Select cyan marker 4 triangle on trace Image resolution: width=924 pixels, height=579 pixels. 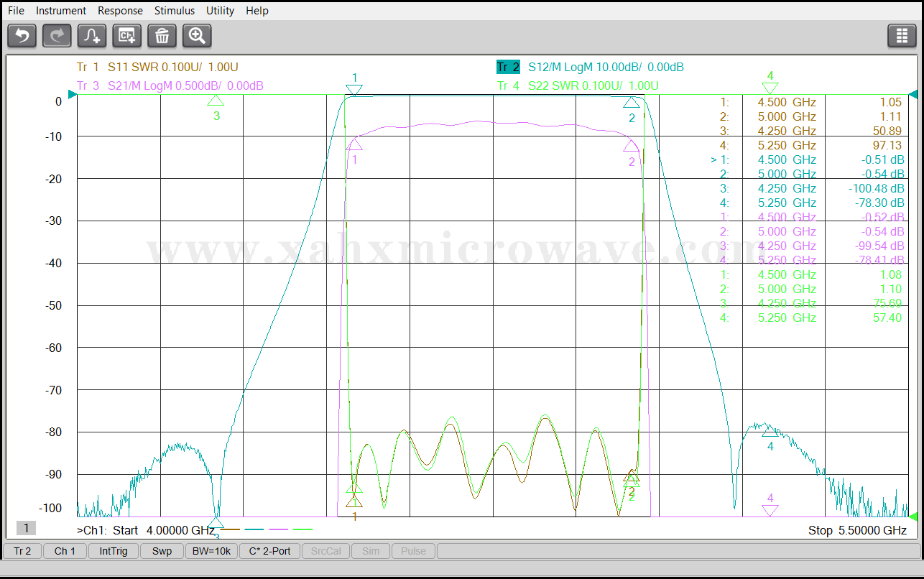(x=770, y=431)
